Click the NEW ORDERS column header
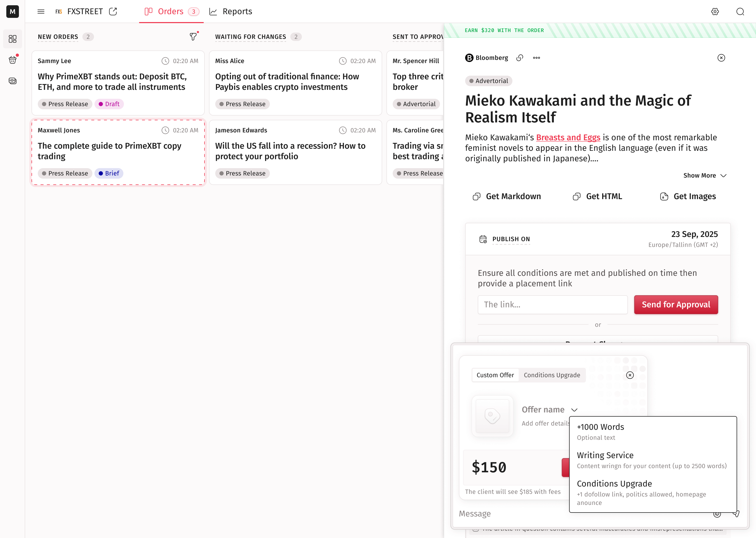Viewport: 756px width, 538px height. coord(58,37)
